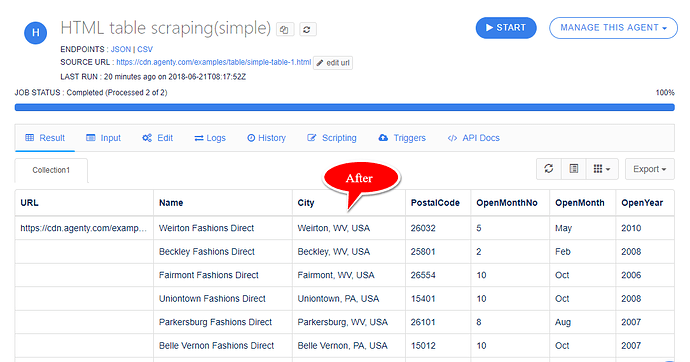The height and width of the screenshot is (362, 690).
Task: Select the Weirton Fashions Direct cell
Action: coord(223,228)
